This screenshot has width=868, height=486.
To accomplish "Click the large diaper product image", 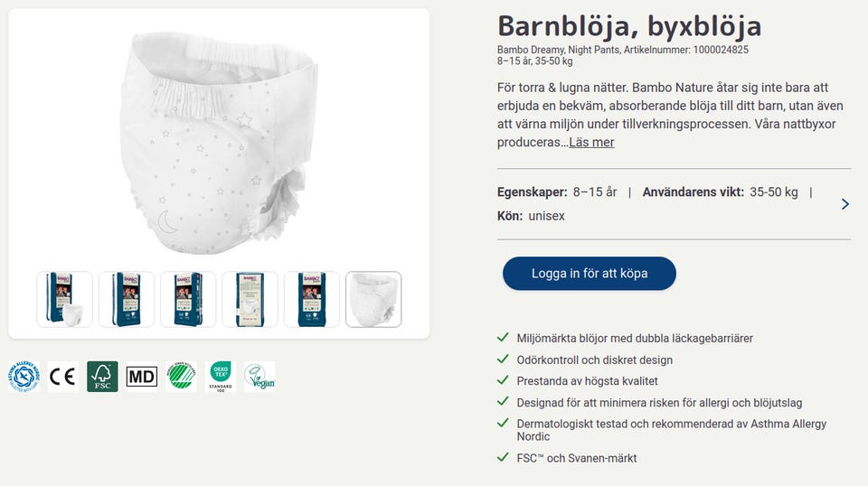I will [219, 143].
